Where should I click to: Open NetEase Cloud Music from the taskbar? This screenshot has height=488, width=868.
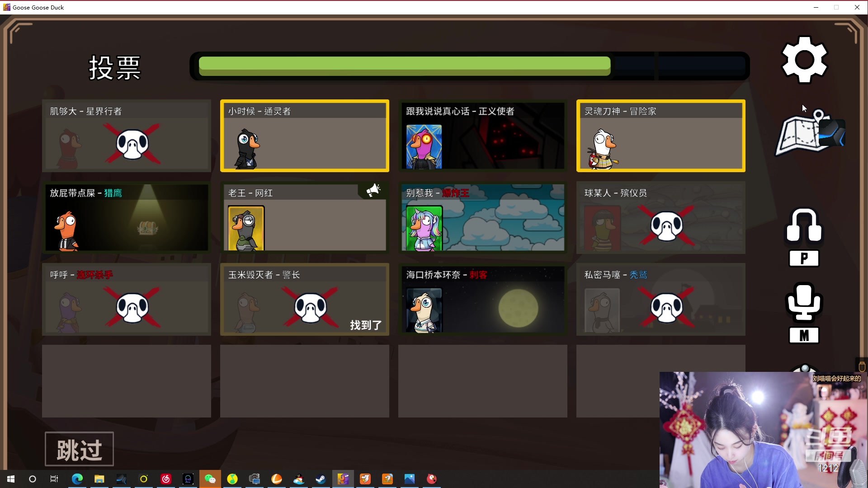click(x=166, y=479)
